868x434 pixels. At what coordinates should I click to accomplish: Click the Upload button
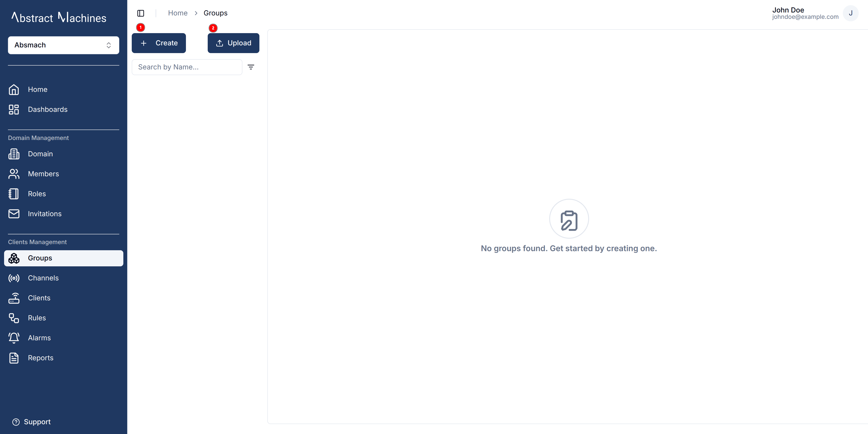point(233,43)
